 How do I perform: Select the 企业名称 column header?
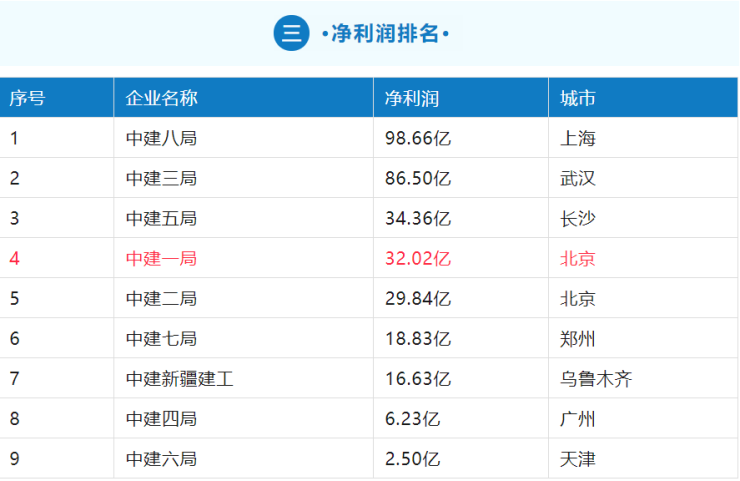[x=161, y=98]
